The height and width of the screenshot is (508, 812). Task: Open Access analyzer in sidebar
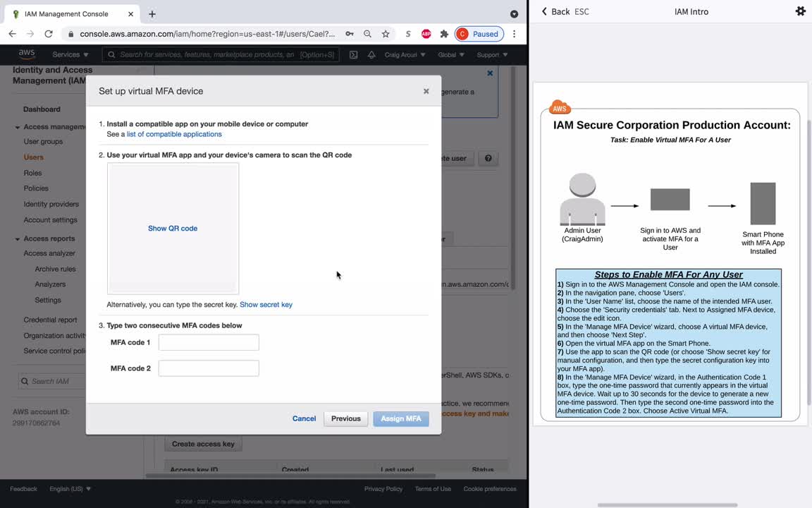49,253
